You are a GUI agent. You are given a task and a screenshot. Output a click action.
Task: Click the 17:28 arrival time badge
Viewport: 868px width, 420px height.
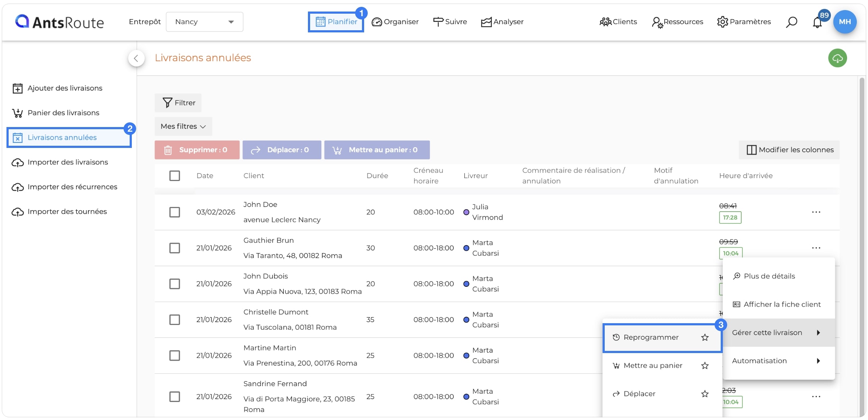[730, 217]
